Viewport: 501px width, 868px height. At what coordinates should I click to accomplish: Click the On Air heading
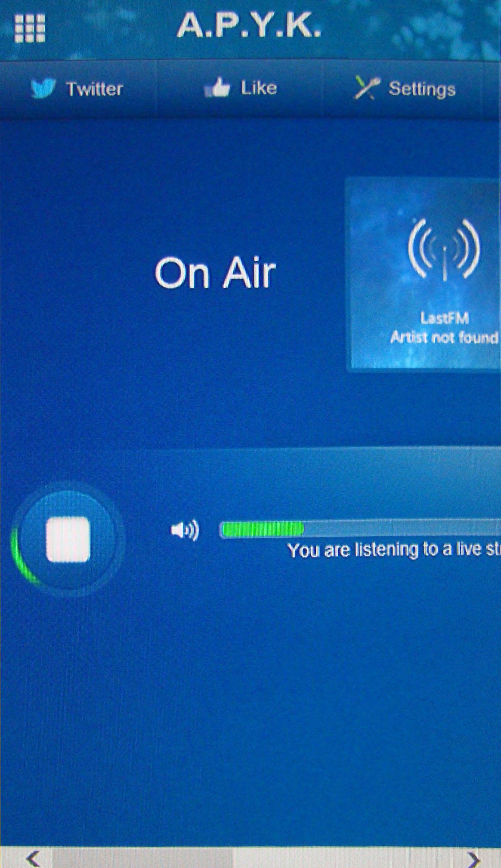215,273
